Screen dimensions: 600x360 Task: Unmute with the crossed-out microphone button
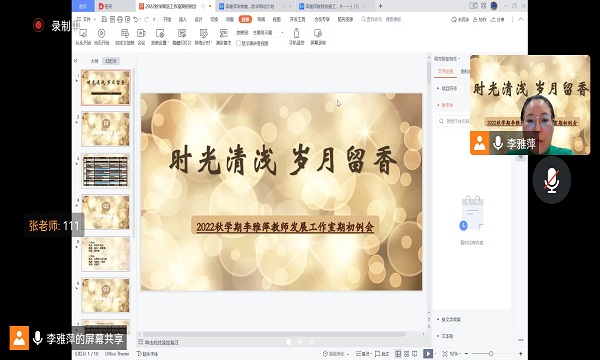551,180
